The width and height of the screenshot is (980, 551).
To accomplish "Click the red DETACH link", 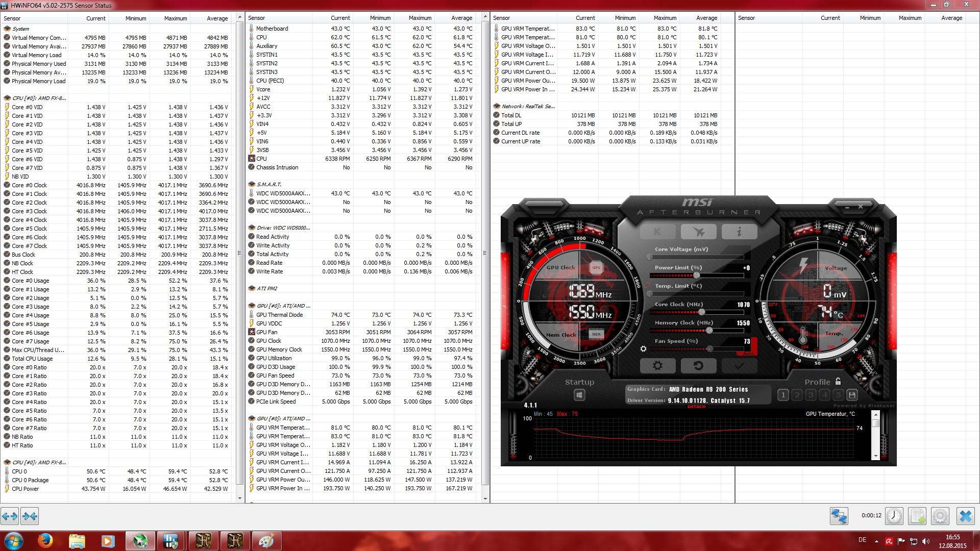I will (x=696, y=407).
